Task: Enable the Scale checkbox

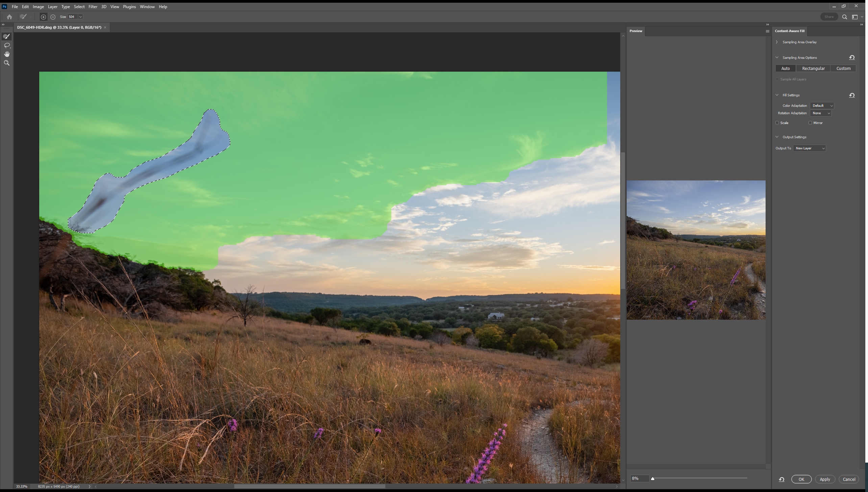Action: click(777, 123)
